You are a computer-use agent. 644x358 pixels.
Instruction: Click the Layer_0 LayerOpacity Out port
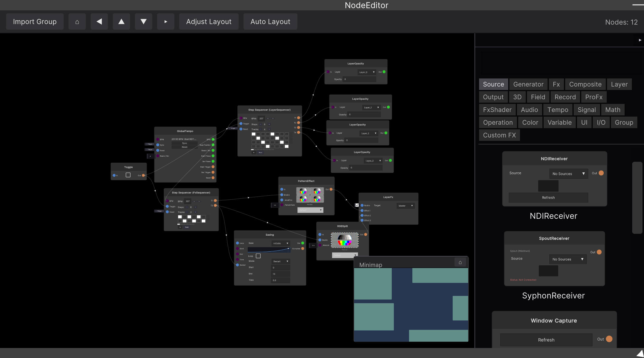tap(384, 72)
